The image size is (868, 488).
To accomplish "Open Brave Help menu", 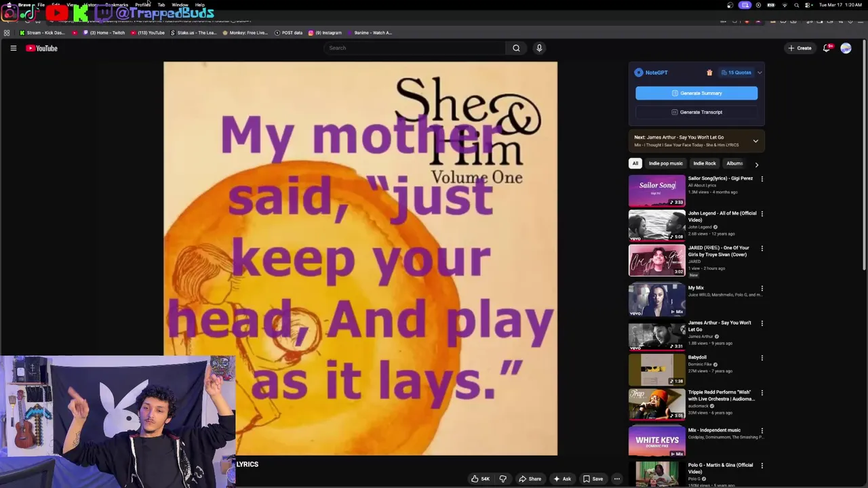I will pyautogui.click(x=200, y=5).
